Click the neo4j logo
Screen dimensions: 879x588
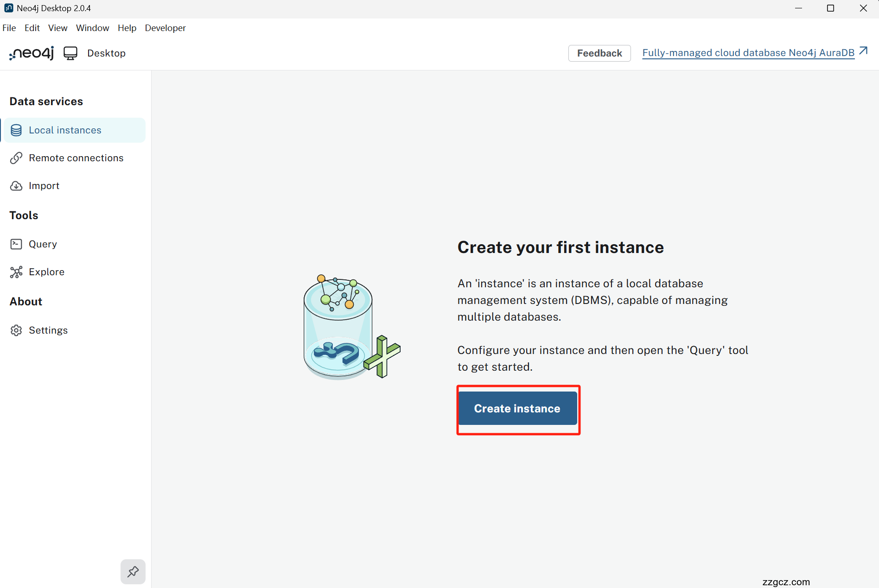coord(32,53)
